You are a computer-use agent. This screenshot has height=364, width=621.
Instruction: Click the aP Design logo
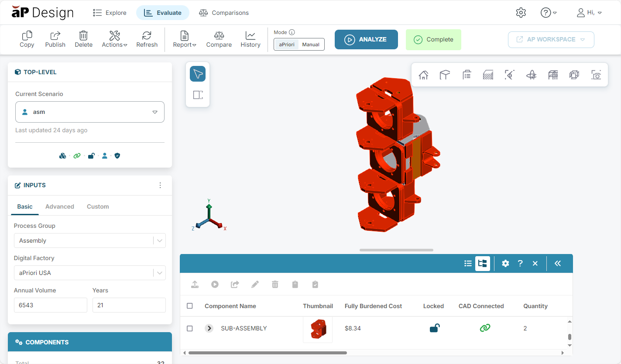(42, 13)
